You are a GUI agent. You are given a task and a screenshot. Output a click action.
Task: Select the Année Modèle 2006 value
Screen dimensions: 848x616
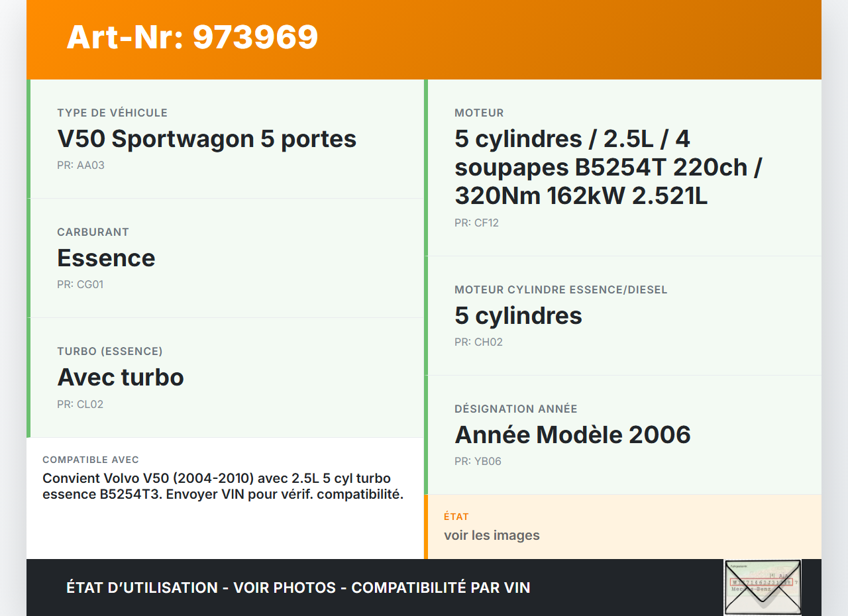(572, 435)
